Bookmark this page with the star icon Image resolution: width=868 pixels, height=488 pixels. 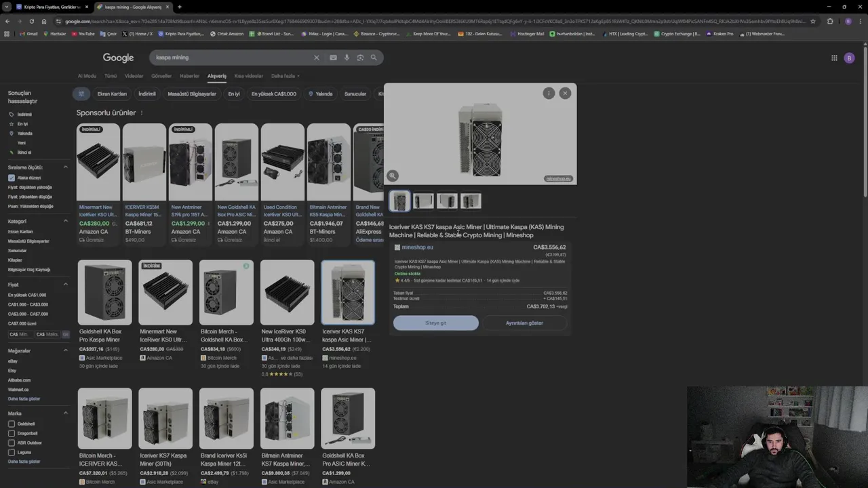[813, 21]
